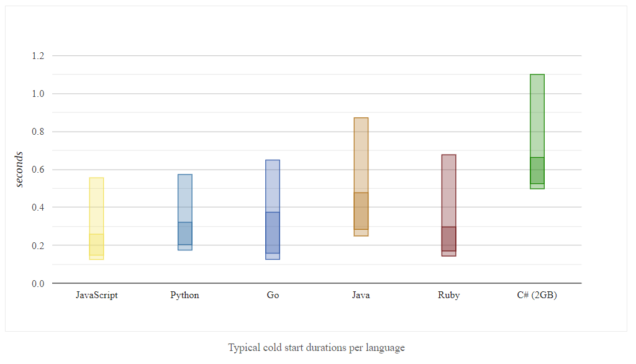Click the blue Go range bar
This screenshot has height=364, width=636.
click(273, 209)
